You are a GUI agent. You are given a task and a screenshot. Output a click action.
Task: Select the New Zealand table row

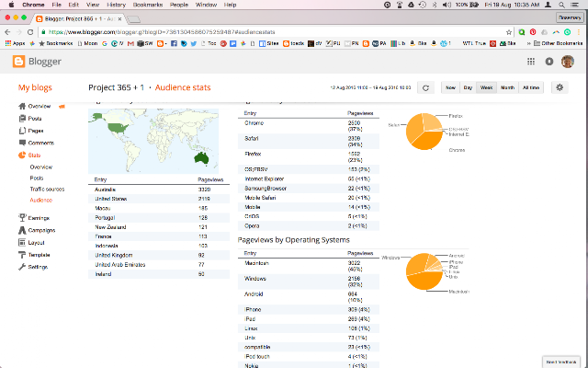pos(159,227)
